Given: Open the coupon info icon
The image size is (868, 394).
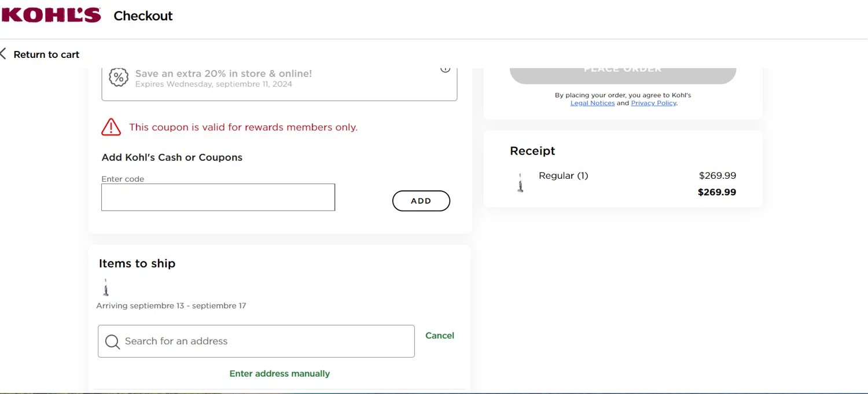Looking at the screenshot, I should pyautogui.click(x=445, y=69).
